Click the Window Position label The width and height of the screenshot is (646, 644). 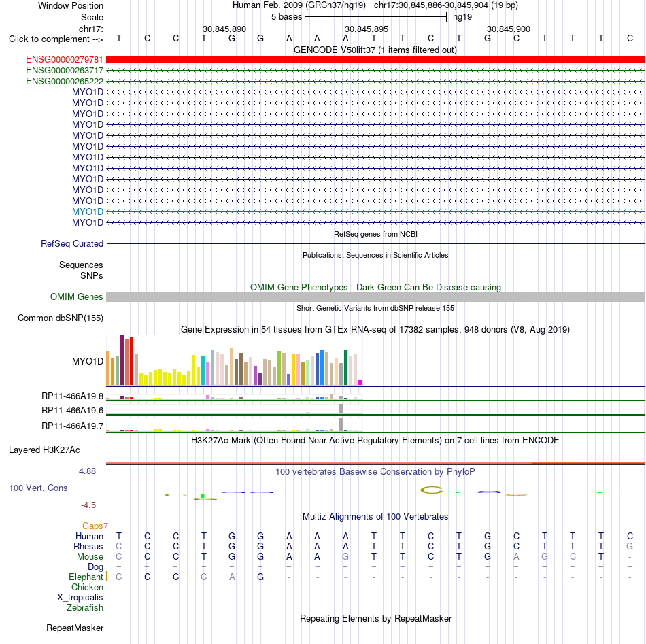click(x=71, y=5)
